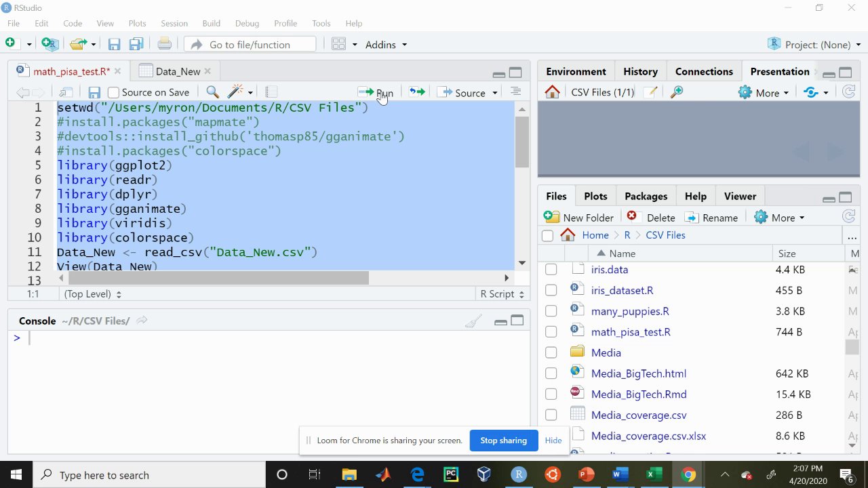Click in the Go to file/function field
Image resolution: width=868 pixels, height=488 pixels.
tap(250, 45)
